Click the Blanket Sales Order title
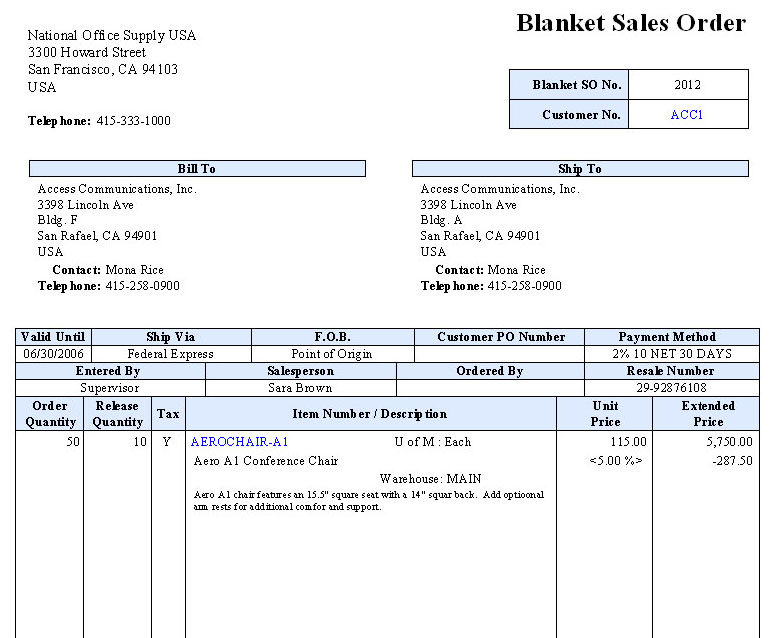The height and width of the screenshot is (638, 776). [x=630, y=23]
